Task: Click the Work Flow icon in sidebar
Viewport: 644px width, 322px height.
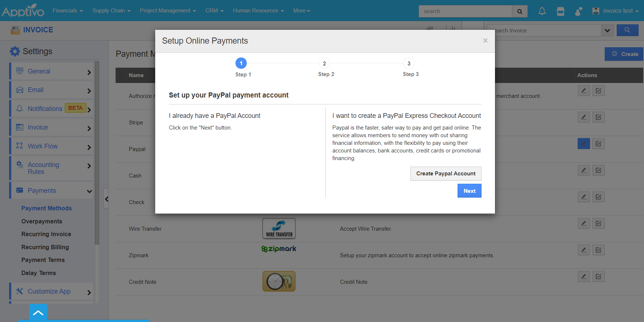Action: (20, 146)
